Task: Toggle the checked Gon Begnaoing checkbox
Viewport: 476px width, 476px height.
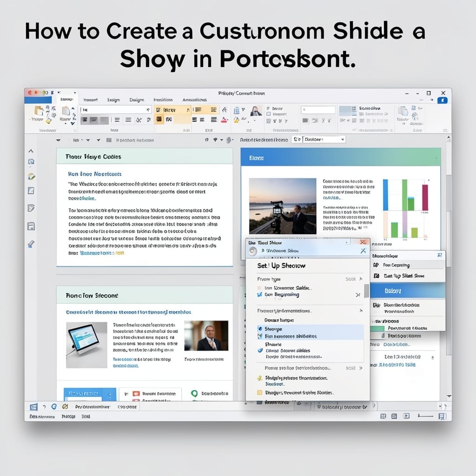Action: [x=259, y=294]
